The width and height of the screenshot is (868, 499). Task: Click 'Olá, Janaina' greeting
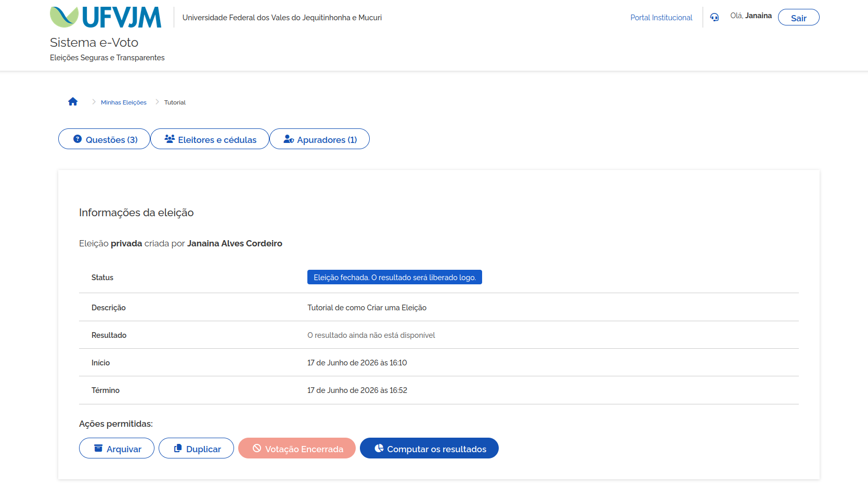click(751, 16)
